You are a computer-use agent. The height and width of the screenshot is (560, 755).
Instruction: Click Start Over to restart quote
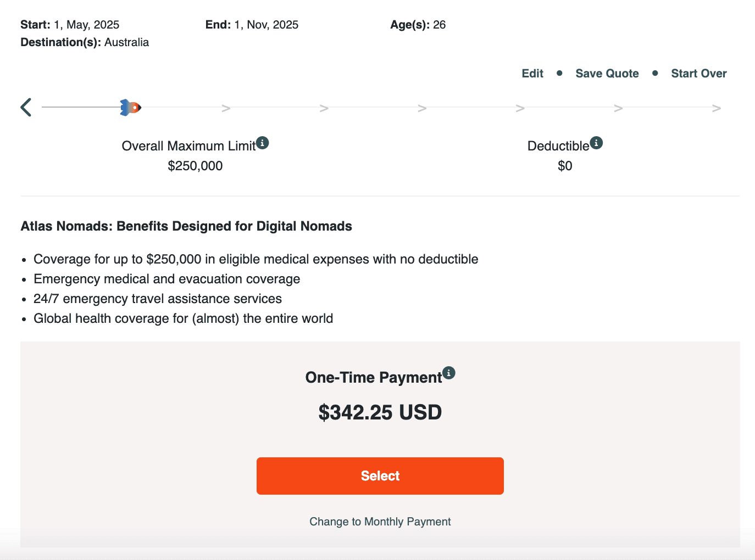click(698, 74)
